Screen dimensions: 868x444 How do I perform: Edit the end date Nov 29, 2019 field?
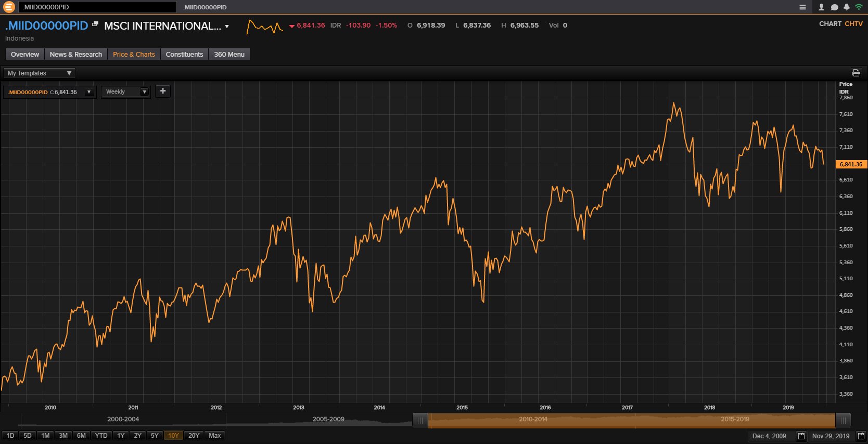831,436
